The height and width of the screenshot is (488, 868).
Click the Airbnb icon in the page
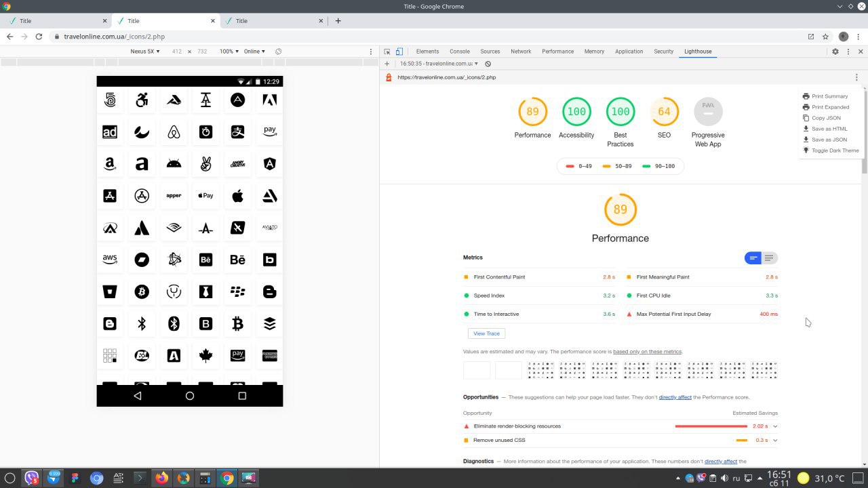174,132
